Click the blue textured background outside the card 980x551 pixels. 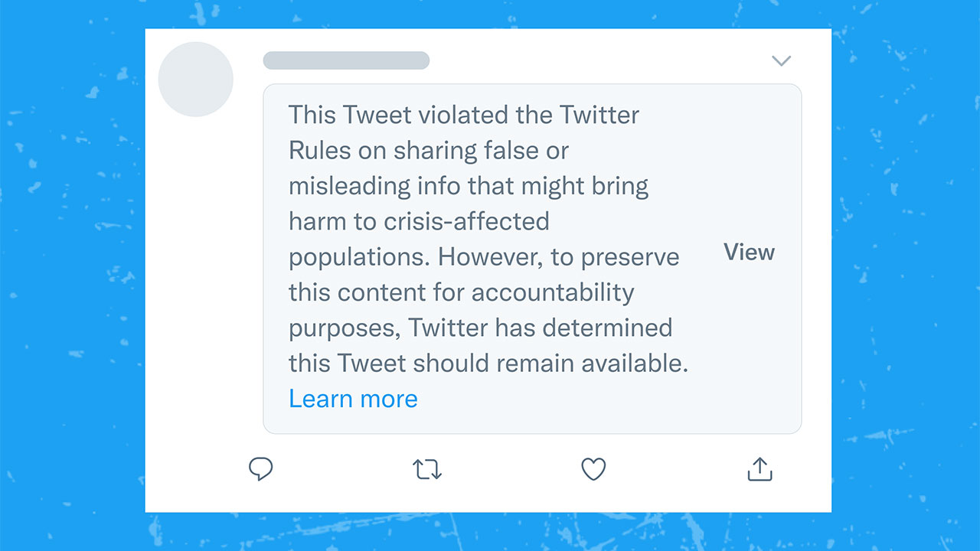[x=73, y=275]
